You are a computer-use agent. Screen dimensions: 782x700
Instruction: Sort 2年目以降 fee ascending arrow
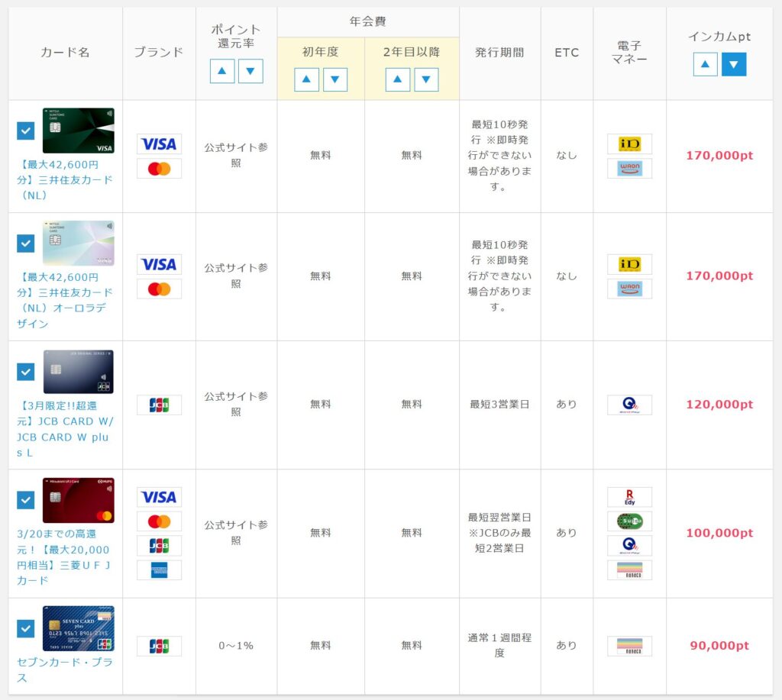(397, 79)
